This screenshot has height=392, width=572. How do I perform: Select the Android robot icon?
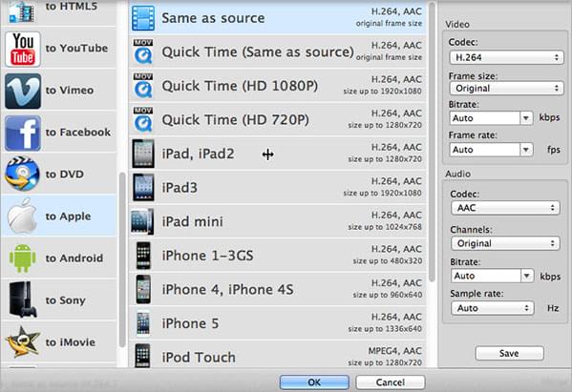[23, 258]
